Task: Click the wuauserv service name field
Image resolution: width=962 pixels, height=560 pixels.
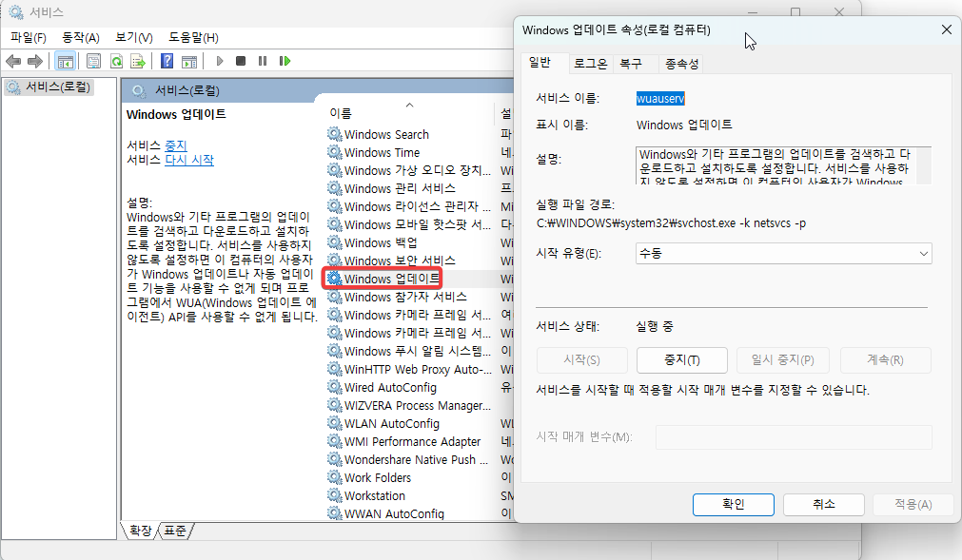Action: point(660,98)
